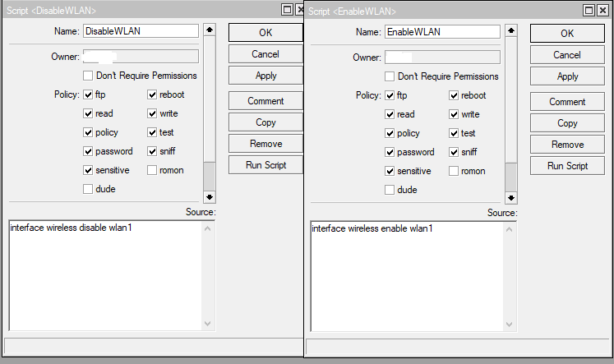Click scroll-up arrow of EnableWLAN properties panel
Viewport: 614px width, 364px height.
(x=511, y=30)
